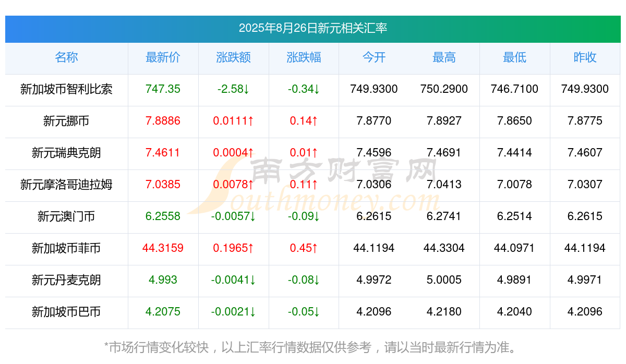Click latest price 44.3159
Screen dimensions: 626x364
[163, 248]
